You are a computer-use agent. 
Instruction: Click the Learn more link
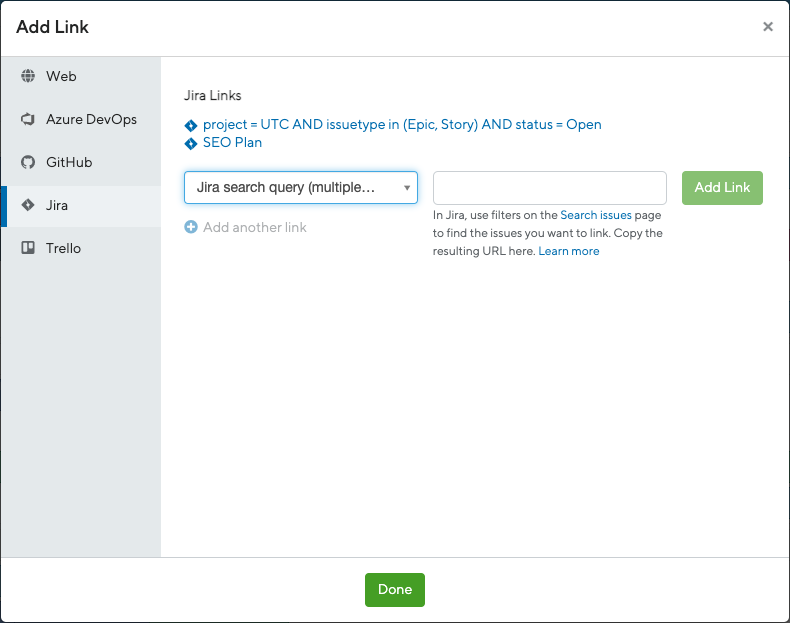pyautogui.click(x=569, y=251)
